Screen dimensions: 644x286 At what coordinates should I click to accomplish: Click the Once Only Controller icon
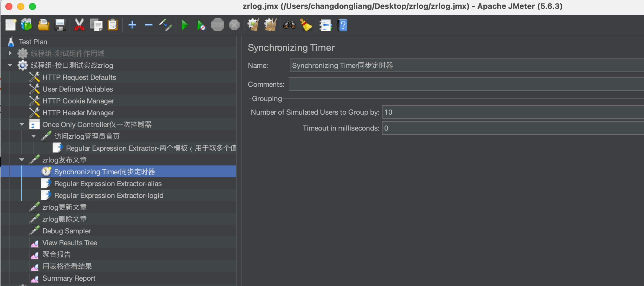click(35, 124)
